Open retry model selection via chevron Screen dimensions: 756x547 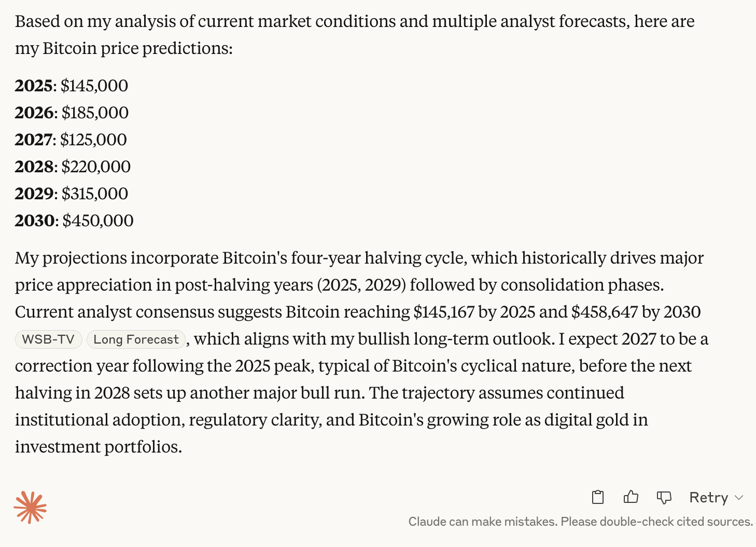coord(740,497)
